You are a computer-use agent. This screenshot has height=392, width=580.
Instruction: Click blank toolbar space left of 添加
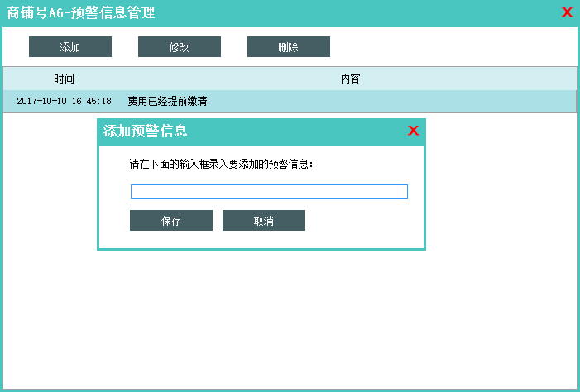(x=15, y=47)
